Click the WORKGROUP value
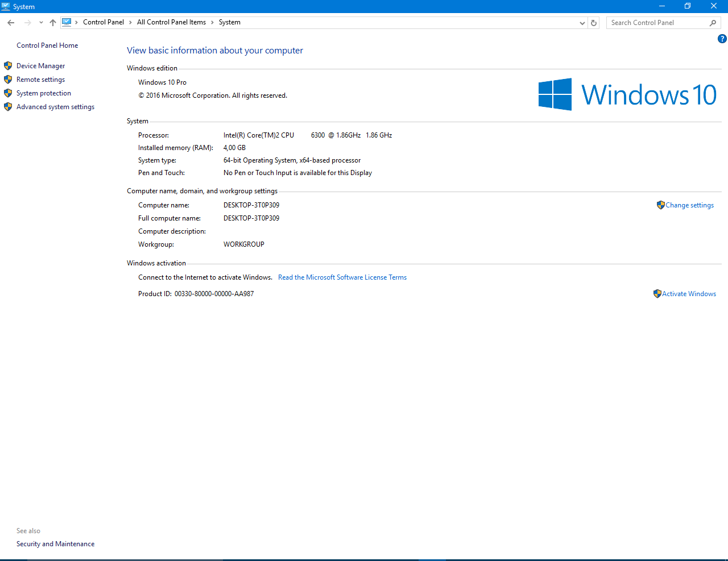This screenshot has width=728, height=561. pos(243,244)
